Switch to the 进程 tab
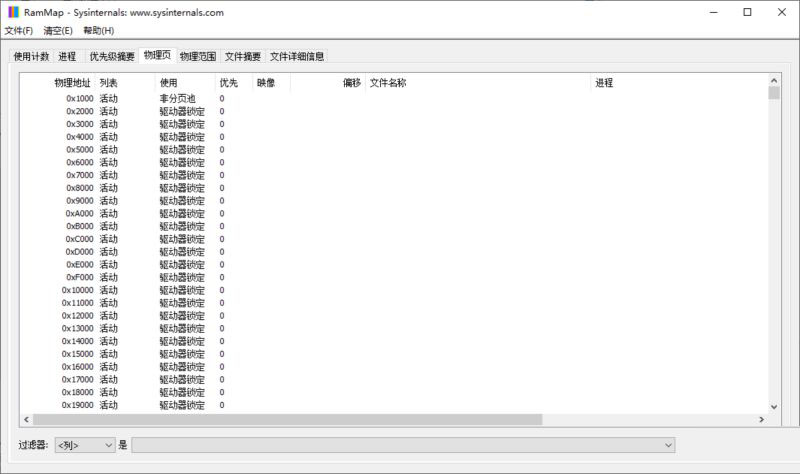Image resolution: width=800 pixels, height=474 pixels. coord(67,56)
